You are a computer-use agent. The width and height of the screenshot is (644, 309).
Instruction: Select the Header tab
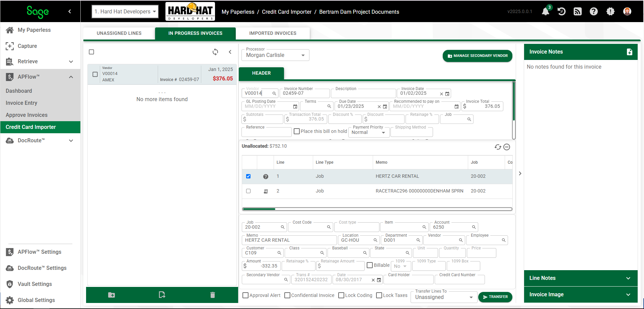click(261, 73)
